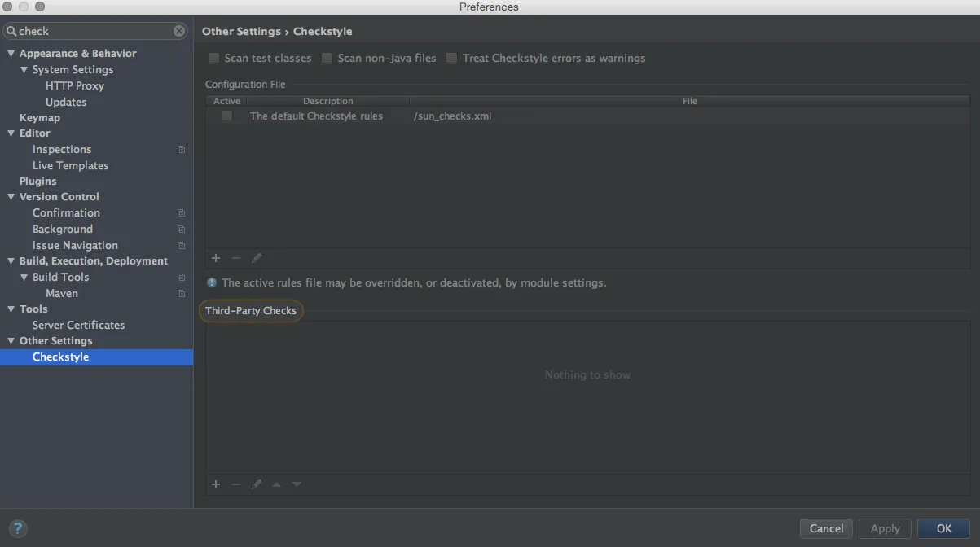Add a third-party check with the plus icon
The image size is (980, 547).
(216, 484)
